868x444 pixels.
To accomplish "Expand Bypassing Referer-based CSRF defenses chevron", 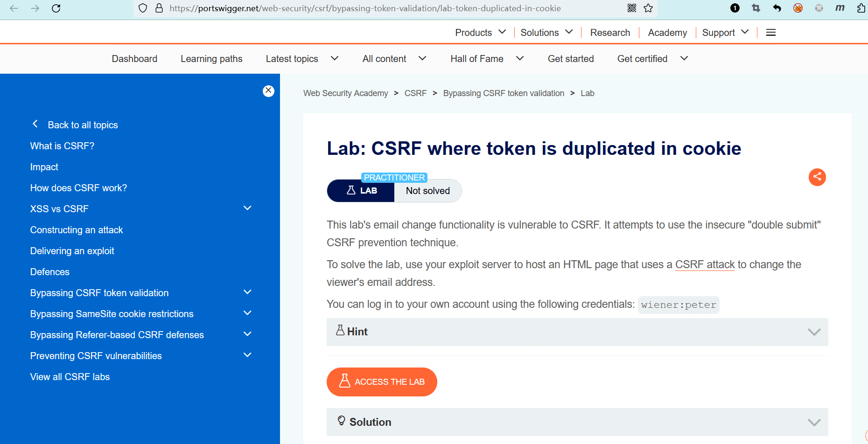I will coord(248,334).
